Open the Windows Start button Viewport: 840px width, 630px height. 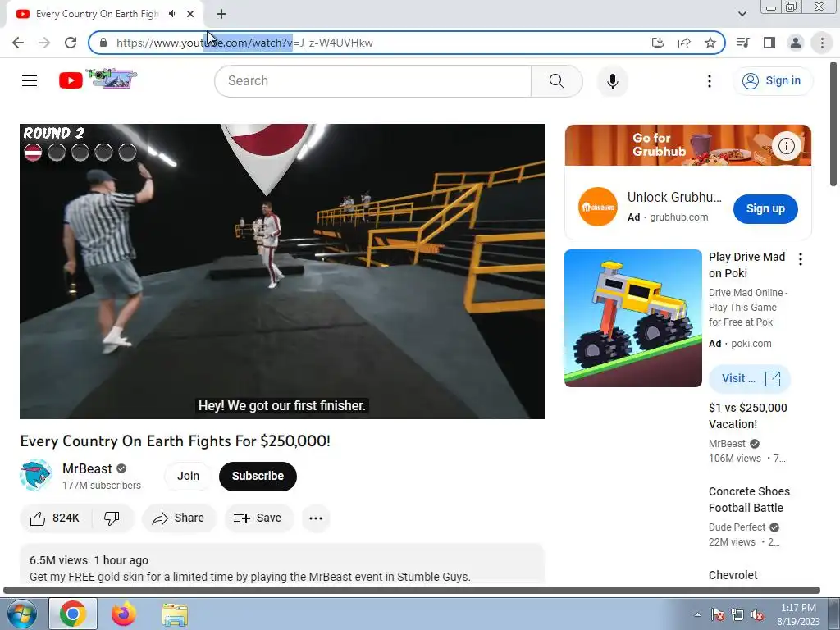point(21,614)
